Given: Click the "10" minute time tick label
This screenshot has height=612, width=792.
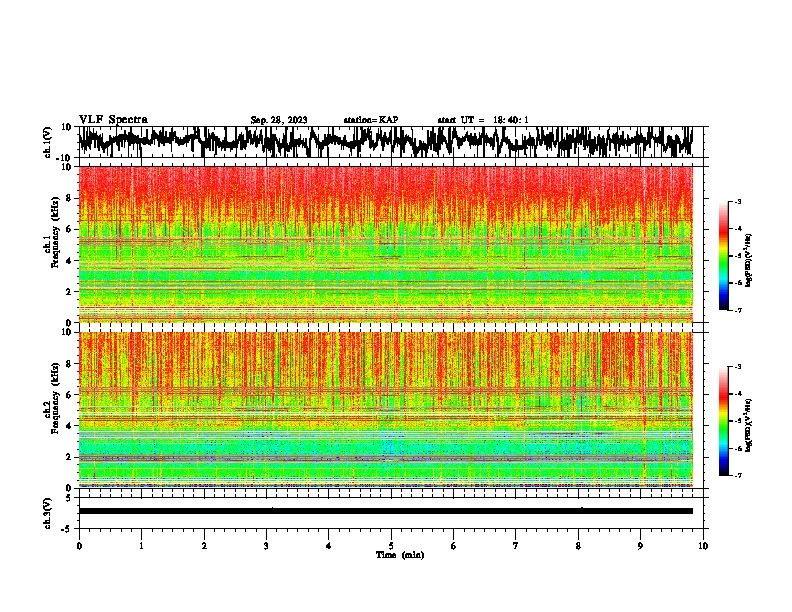Looking at the screenshot, I should tap(703, 546).
